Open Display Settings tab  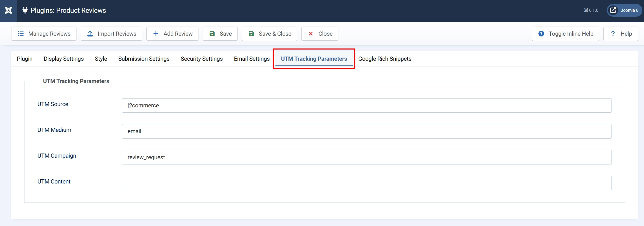tap(64, 59)
